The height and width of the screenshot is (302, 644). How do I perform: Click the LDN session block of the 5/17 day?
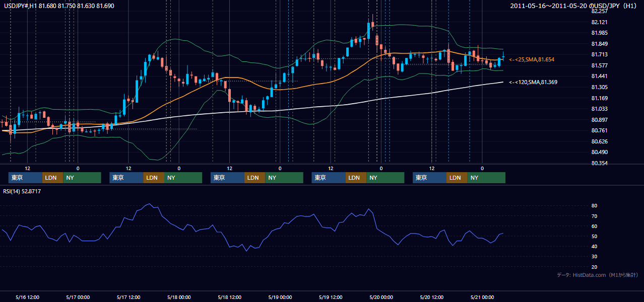(x=154, y=178)
